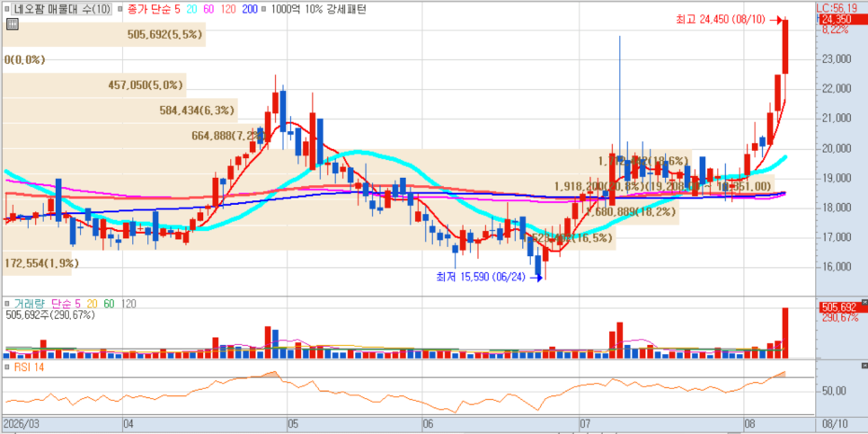
Task: Click the tallest red volume bar at right
Action: pos(785,332)
